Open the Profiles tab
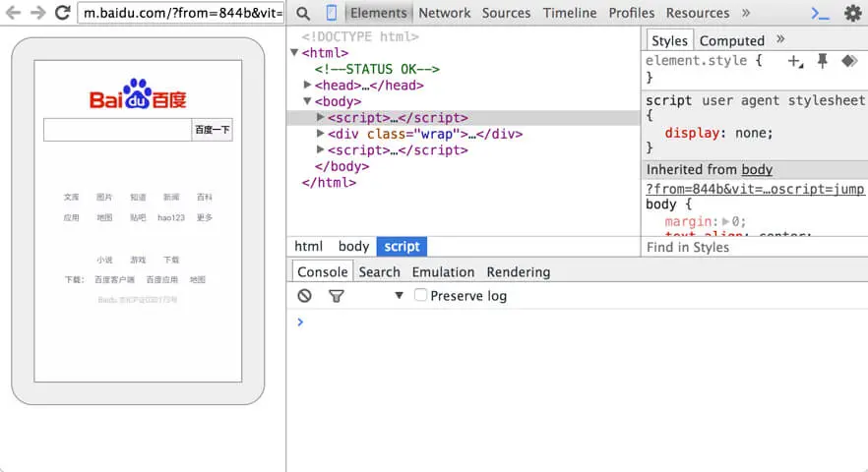 (x=631, y=13)
